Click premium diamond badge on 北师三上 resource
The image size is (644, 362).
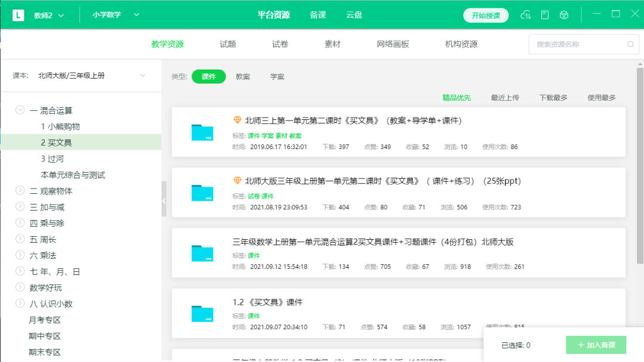(237, 120)
